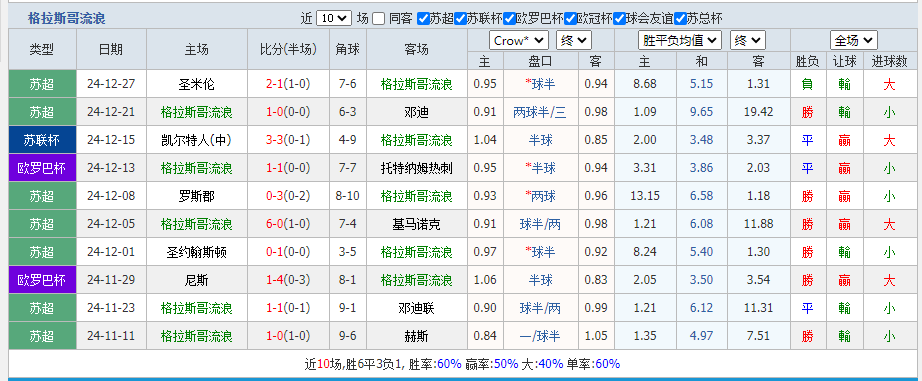
Task: Uncheck the 苏联杯 filter checkbox
Action: 460,19
